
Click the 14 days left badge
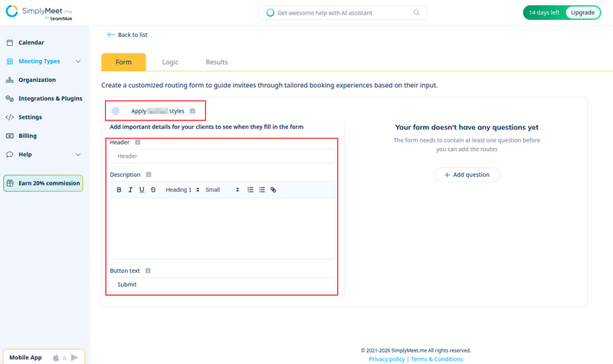point(544,12)
